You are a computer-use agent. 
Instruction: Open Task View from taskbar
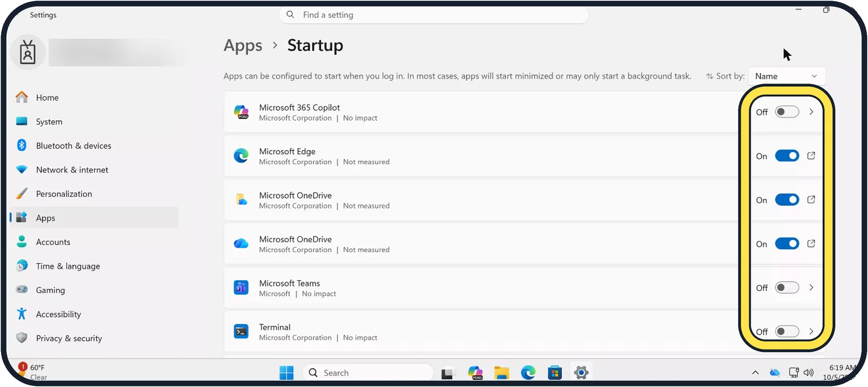tap(448, 373)
